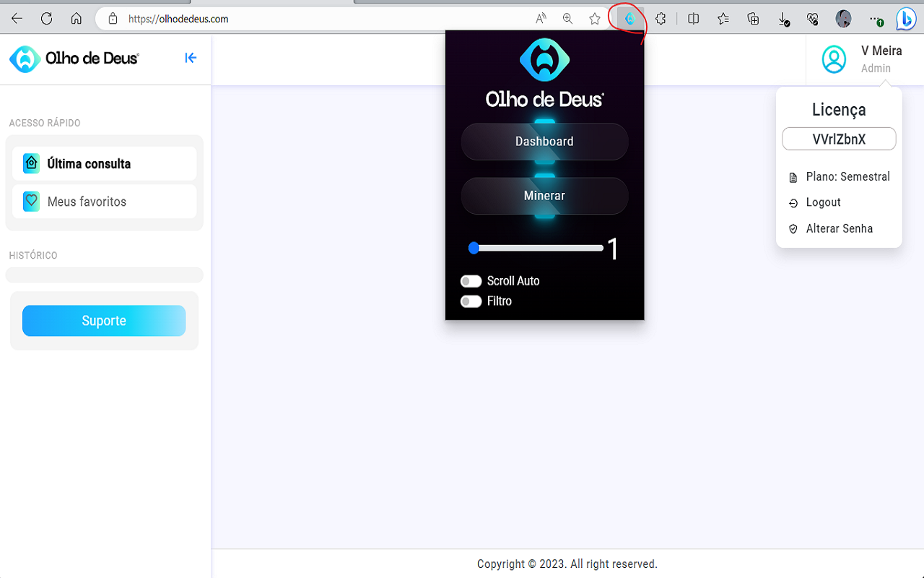Click Plano: Semestral in the Licença menu

(847, 176)
